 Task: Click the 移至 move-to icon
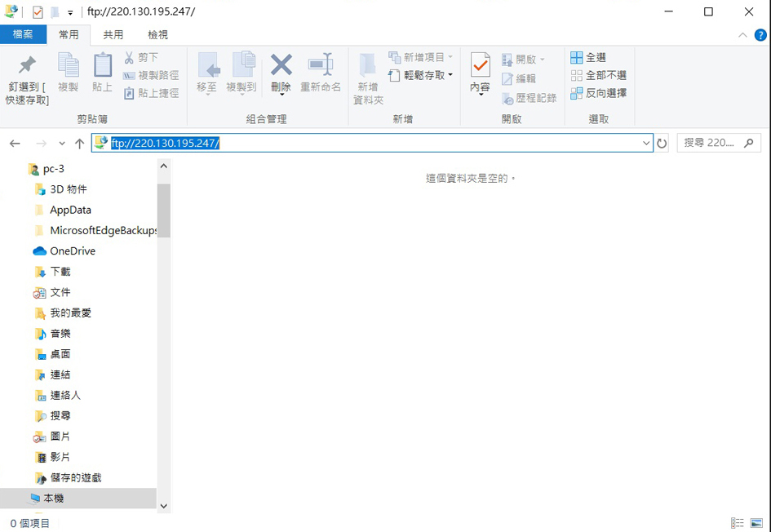pyautogui.click(x=209, y=64)
